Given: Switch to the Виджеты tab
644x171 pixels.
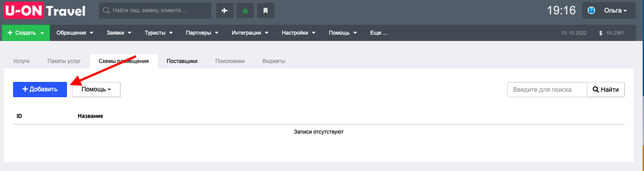Looking at the screenshot, I should click(274, 61).
